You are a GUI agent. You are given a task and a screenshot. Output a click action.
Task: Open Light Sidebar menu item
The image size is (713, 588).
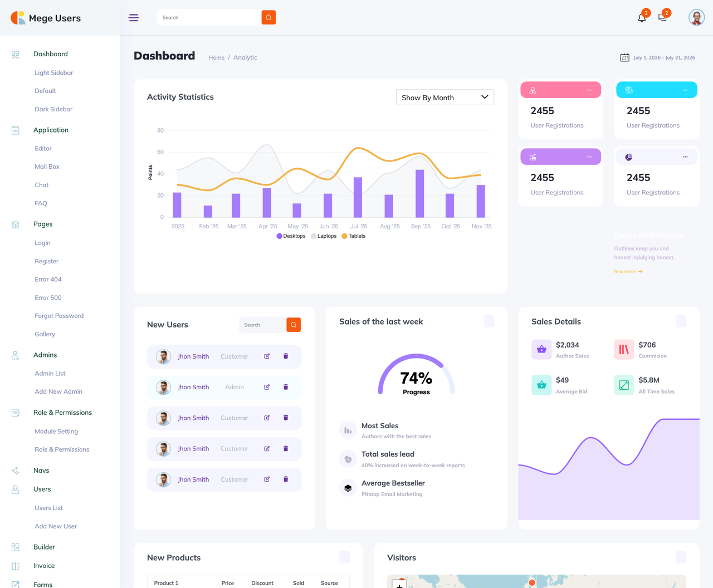(x=53, y=73)
